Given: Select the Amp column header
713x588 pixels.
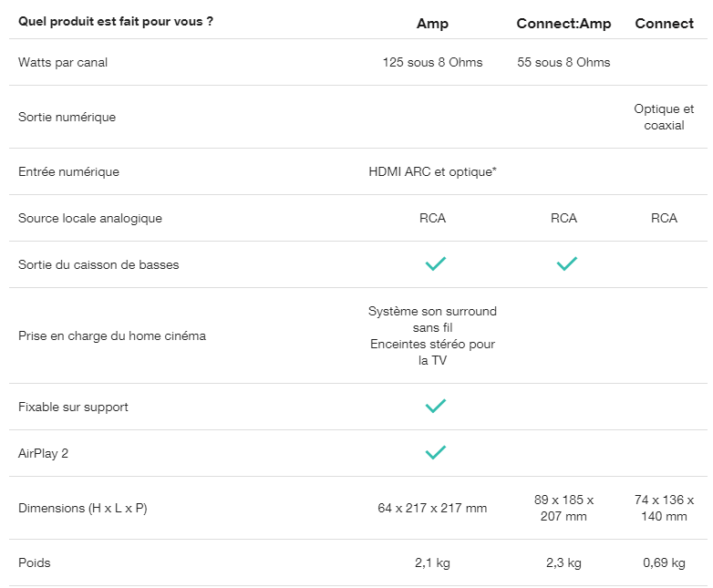Looking at the screenshot, I should pos(432,23).
